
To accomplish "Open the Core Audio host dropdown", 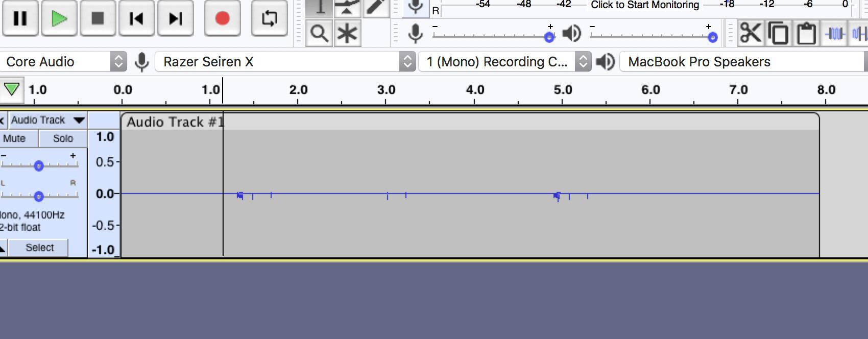I will click(63, 62).
